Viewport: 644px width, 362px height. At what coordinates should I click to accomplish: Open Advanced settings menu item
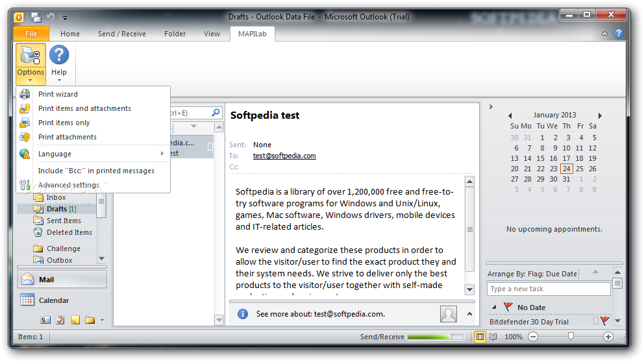click(69, 185)
